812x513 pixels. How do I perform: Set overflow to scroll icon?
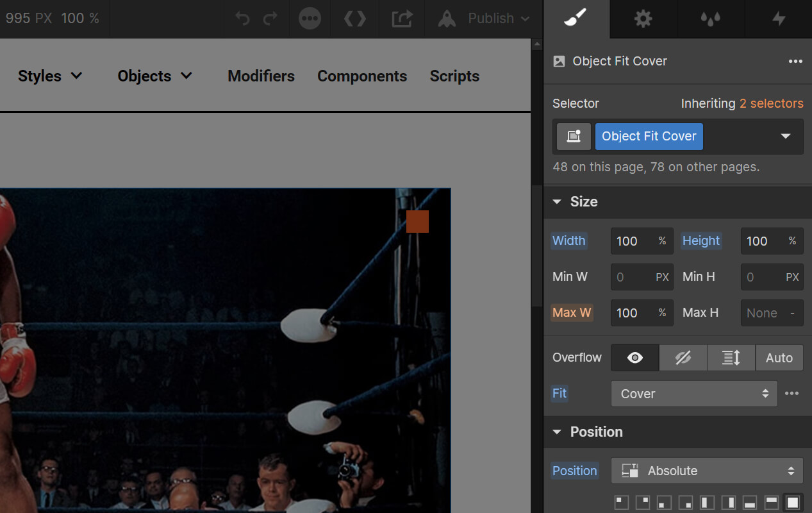point(731,358)
